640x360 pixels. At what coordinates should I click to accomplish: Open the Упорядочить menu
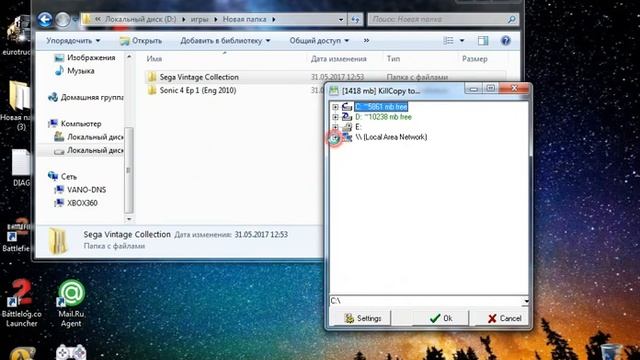(x=73, y=40)
